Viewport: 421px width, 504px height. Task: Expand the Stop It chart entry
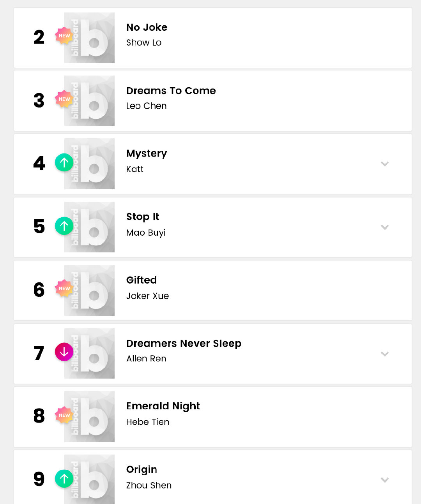coord(385,227)
